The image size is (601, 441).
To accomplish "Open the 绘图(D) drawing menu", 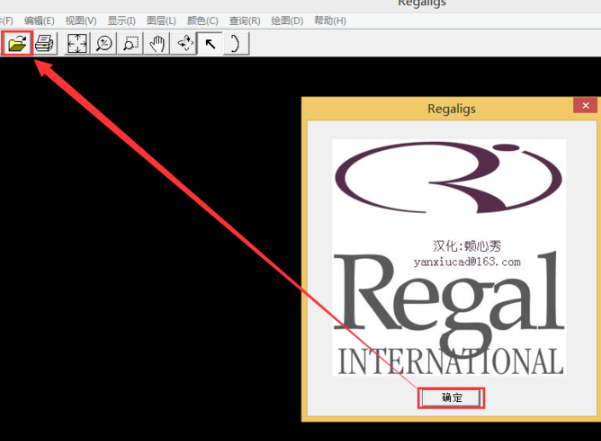I will [287, 21].
